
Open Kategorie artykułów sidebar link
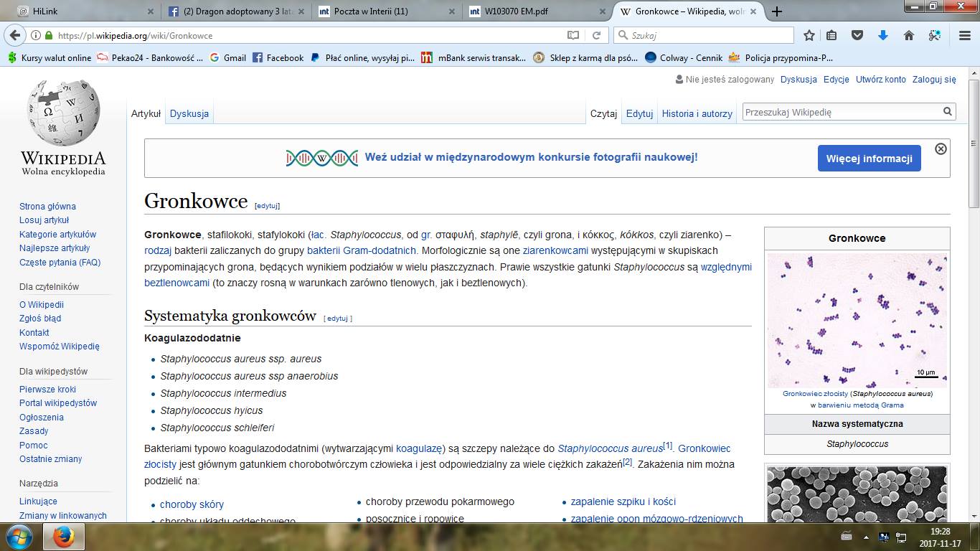(57, 235)
